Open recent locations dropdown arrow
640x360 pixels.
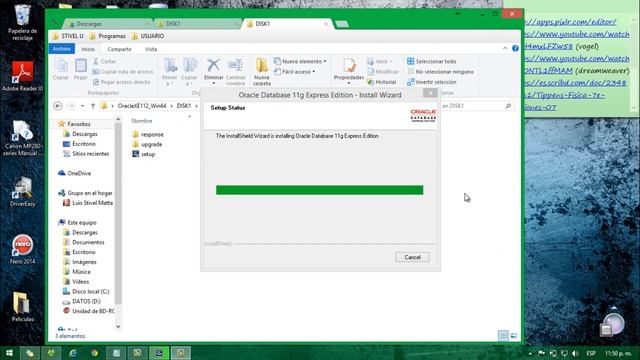(82, 106)
